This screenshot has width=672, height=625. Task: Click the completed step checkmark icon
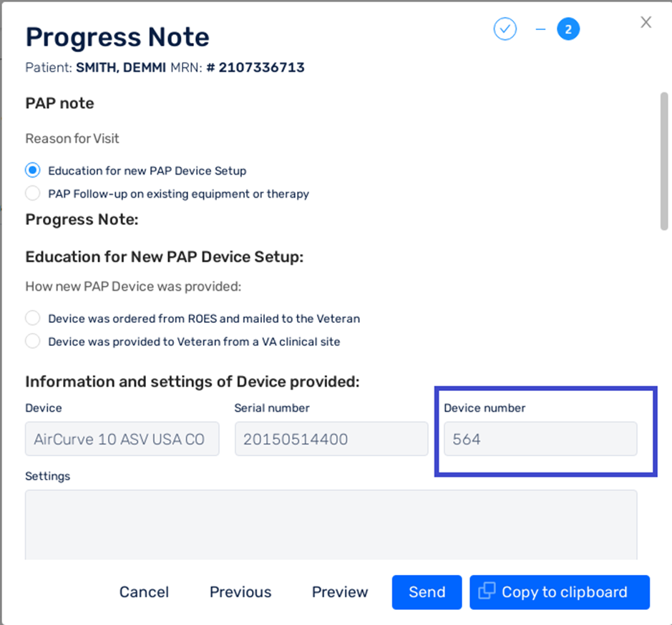click(x=505, y=29)
